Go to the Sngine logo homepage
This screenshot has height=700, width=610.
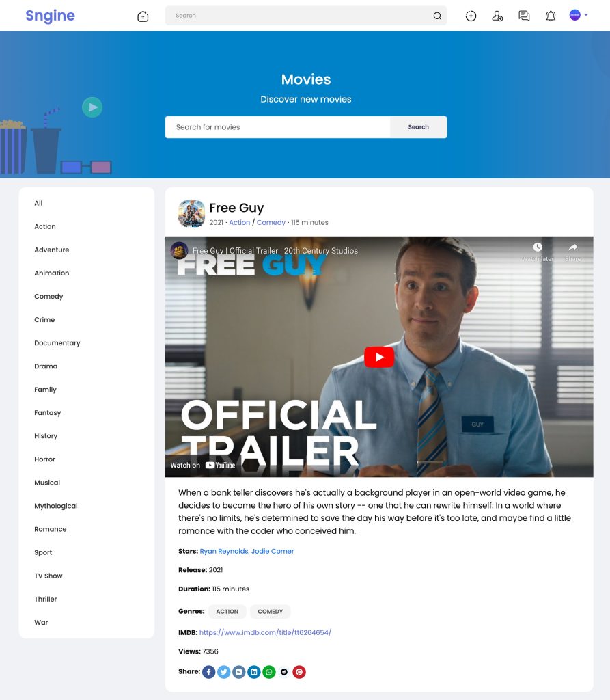pos(50,16)
